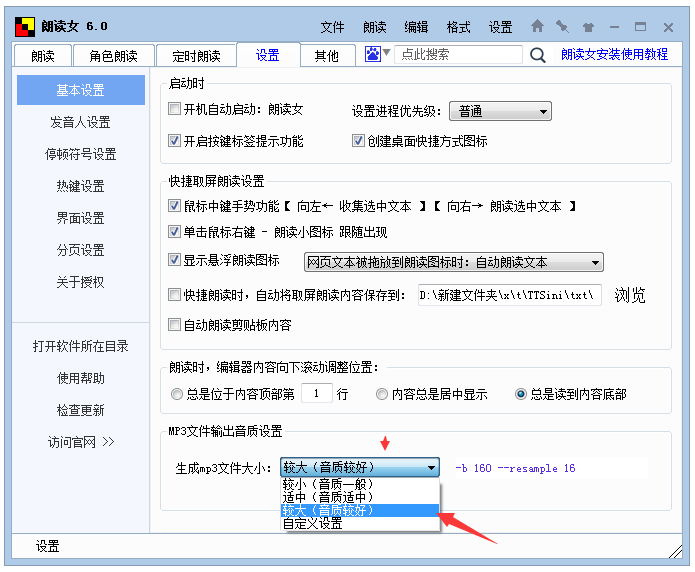This screenshot has width=695, height=572.
Task: Open the 设置进程优先级 dropdown
Action: coord(500,111)
